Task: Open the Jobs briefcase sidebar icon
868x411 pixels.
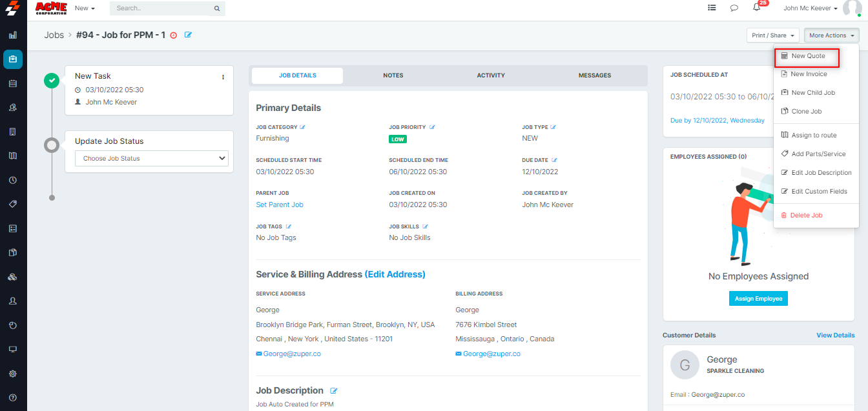Action: (x=13, y=59)
